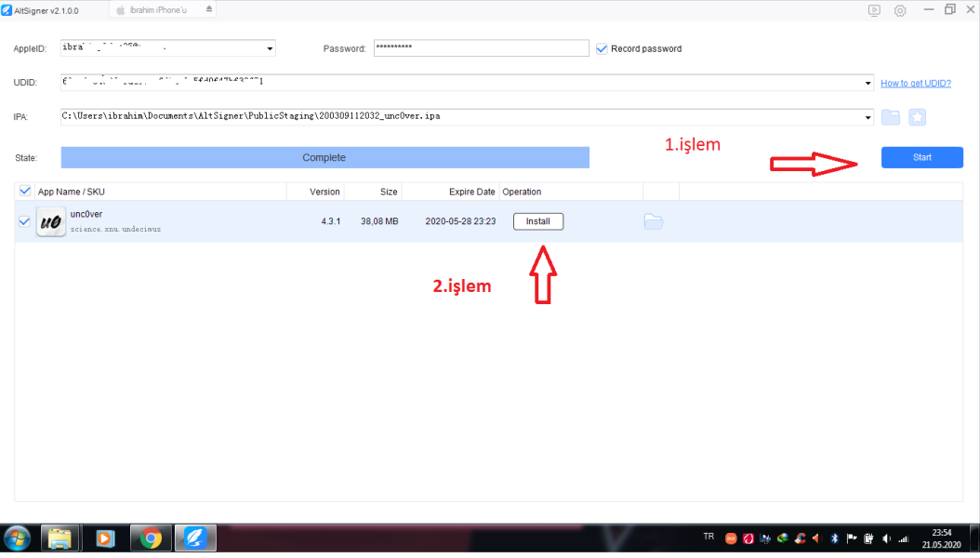Viewport: 980px width, 558px height.
Task: Open the IPA path dropdown
Action: [x=867, y=117]
